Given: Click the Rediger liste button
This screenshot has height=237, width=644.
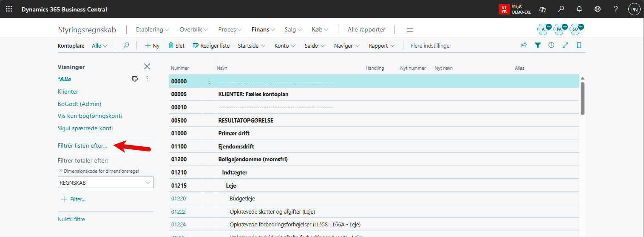Looking at the screenshot, I should 211,46.
